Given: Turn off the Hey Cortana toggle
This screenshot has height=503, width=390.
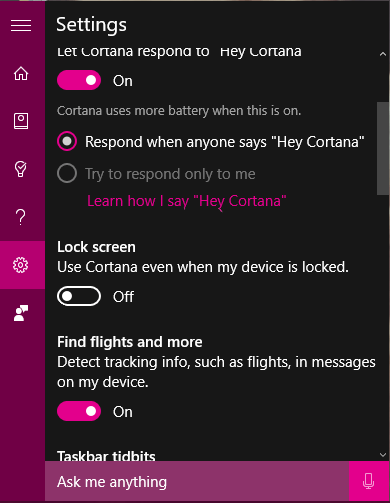Looking at the screenshot, I should click(x=79, y=80).
